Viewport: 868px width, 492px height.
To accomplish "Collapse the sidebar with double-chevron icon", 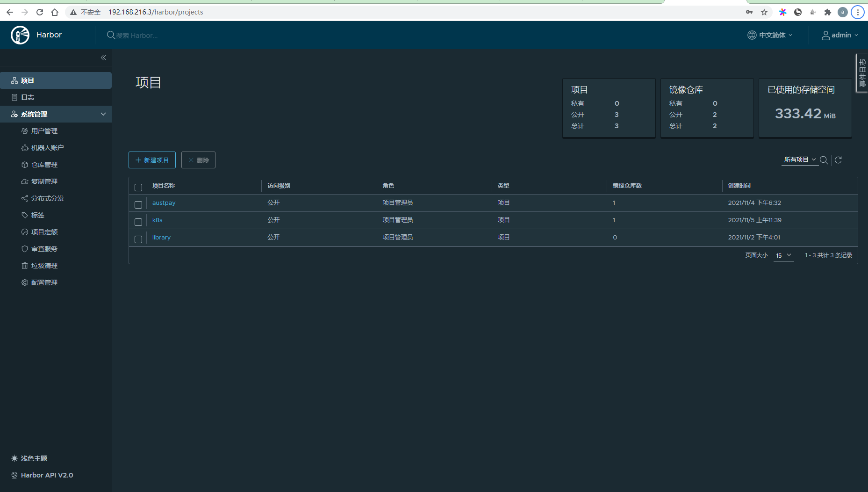I will (103, 58).
